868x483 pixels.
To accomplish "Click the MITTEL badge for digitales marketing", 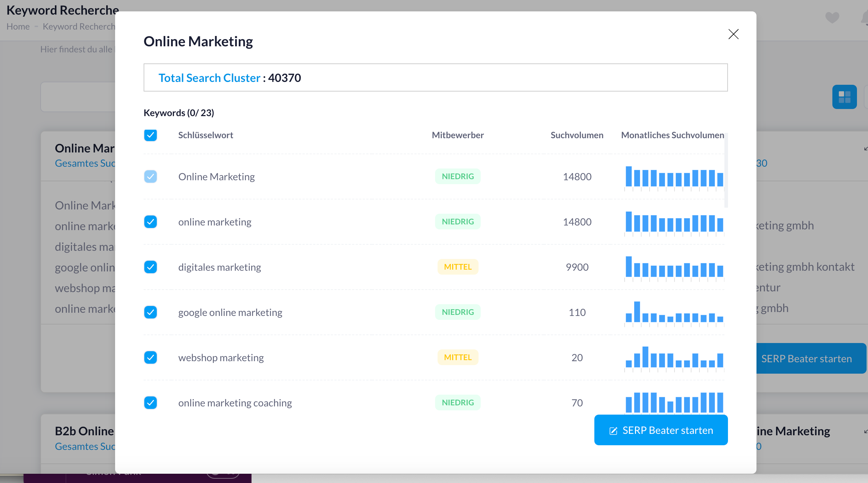I will (458, 267).
